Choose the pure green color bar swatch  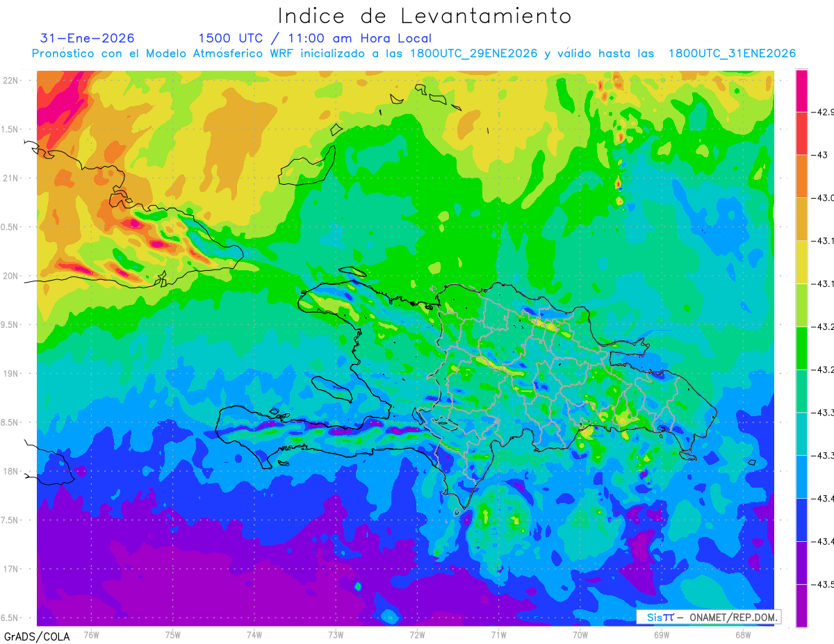pyautogui.click(x=801, y=349)
